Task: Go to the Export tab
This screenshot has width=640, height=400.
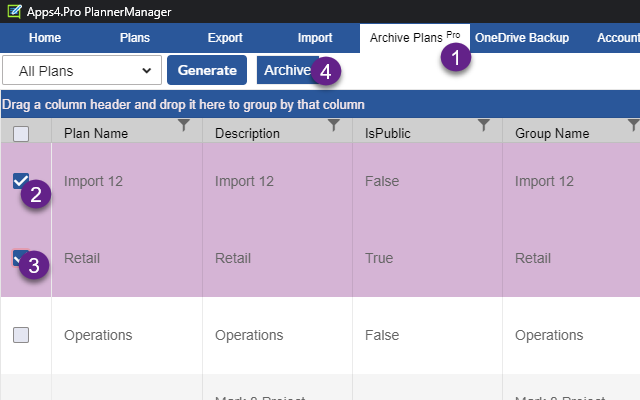Action: tap(225, 38)
